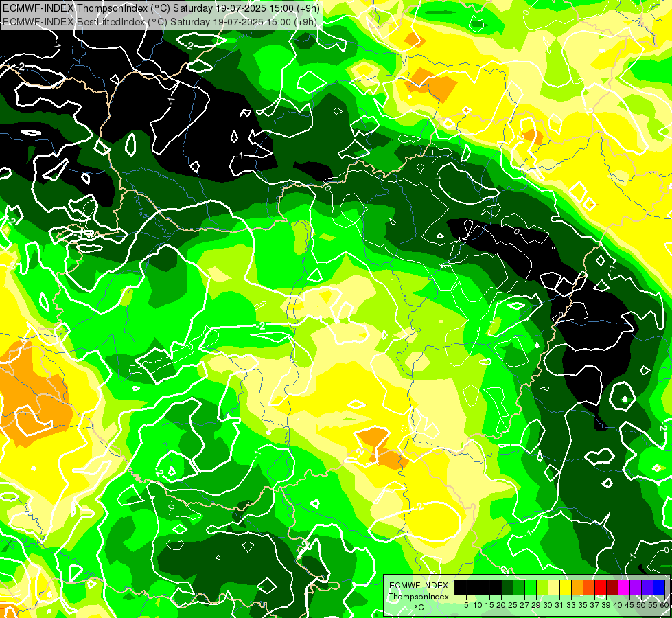This screenshot has width=672, height=618.
Task: Pick the dark green 20–25 legend swatch
Action: pyautogui.click(x=507, y=587)
